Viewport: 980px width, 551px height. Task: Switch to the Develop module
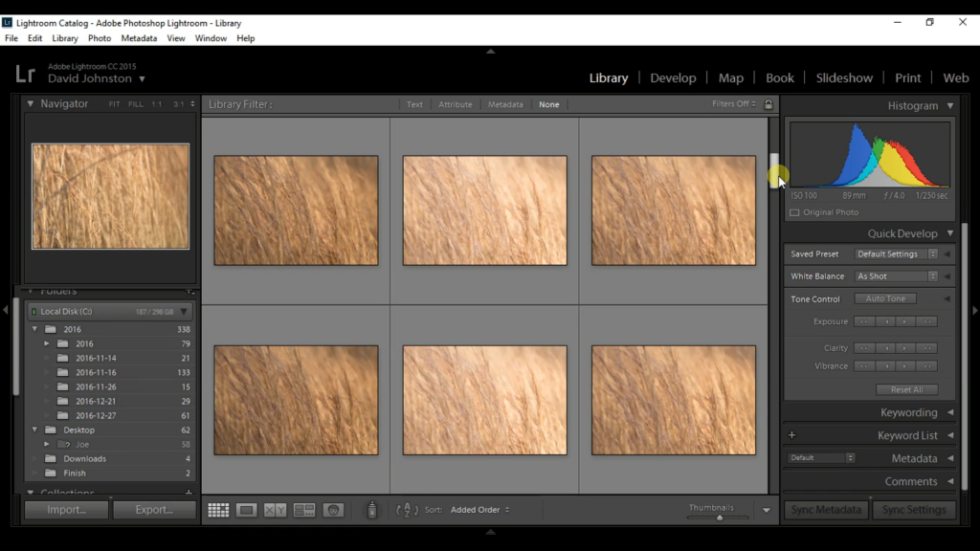point(673,78)
